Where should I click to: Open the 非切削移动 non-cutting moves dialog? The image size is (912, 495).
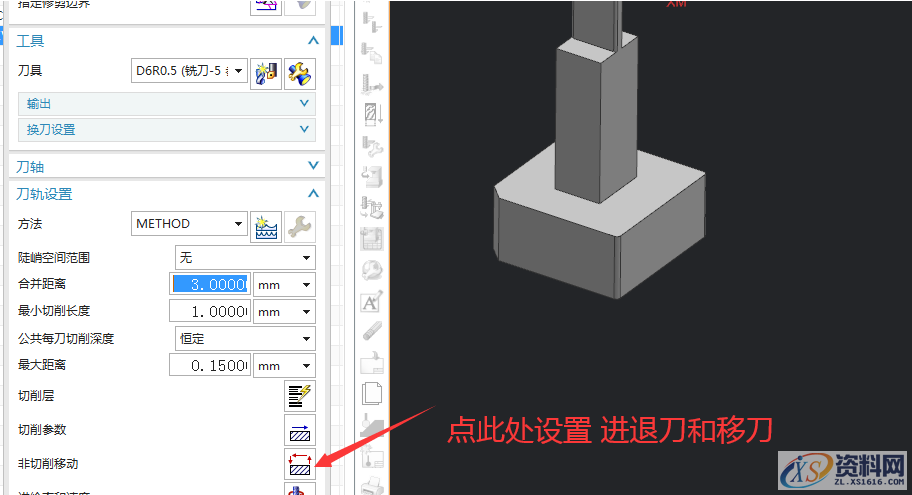[x=300, y=464]
